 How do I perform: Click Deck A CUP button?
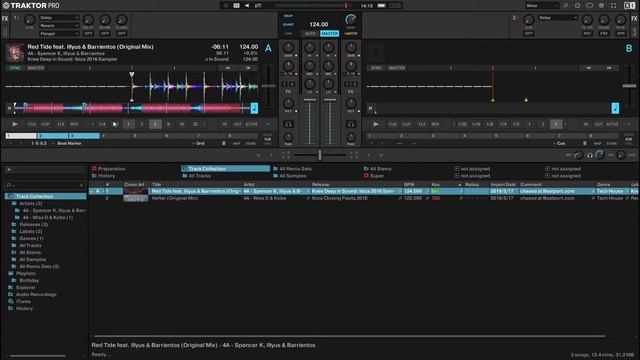[45, 124]
